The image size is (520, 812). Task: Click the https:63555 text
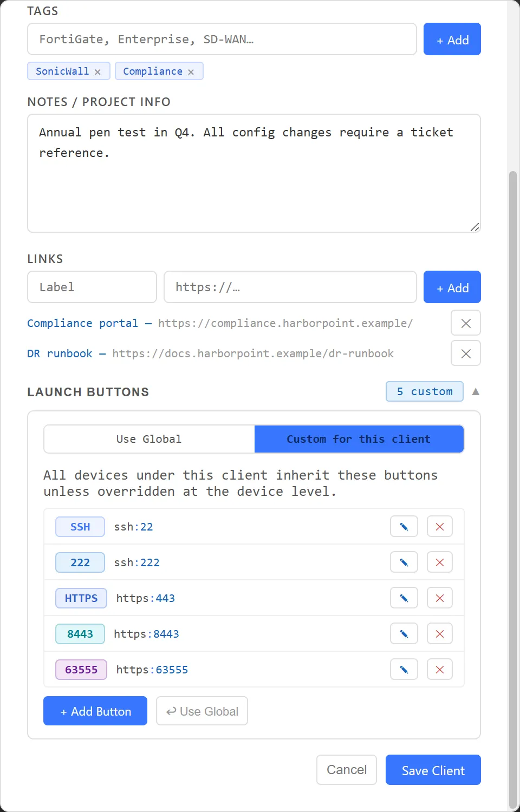tap(152, 670)
